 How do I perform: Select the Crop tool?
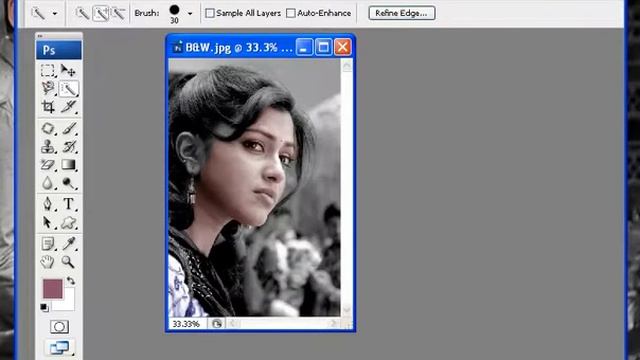48,107
